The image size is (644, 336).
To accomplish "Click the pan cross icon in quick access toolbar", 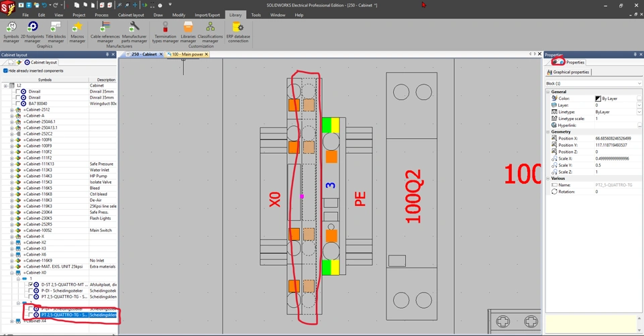I will 135,5.
